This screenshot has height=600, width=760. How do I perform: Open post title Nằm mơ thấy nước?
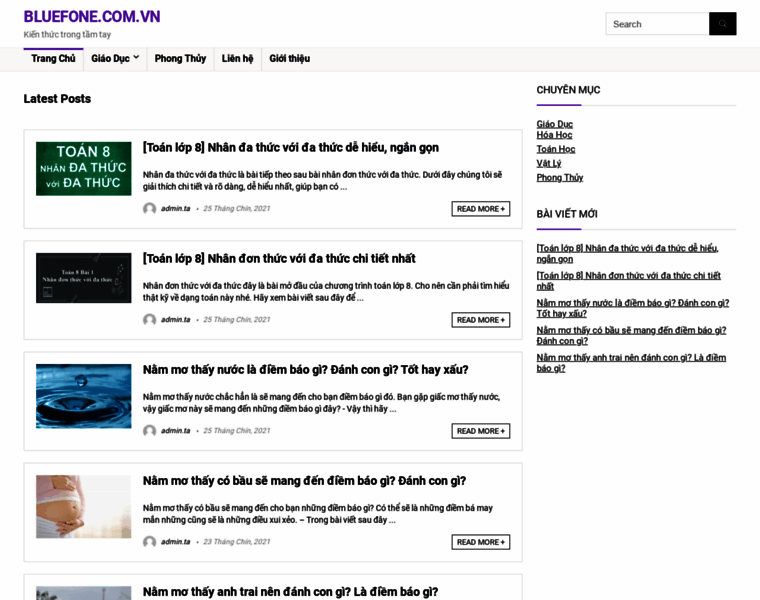(305, 370)
